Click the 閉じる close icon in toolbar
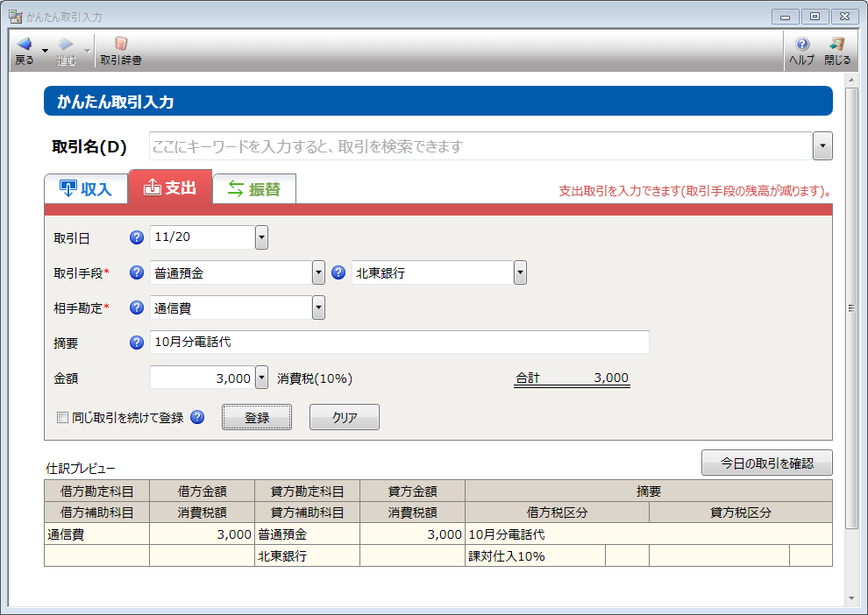 point(837,45)
